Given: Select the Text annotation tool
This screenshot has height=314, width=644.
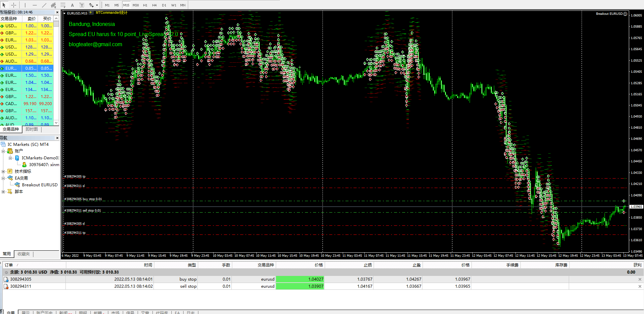Looking at the screenshot, I should click(72, 5).
